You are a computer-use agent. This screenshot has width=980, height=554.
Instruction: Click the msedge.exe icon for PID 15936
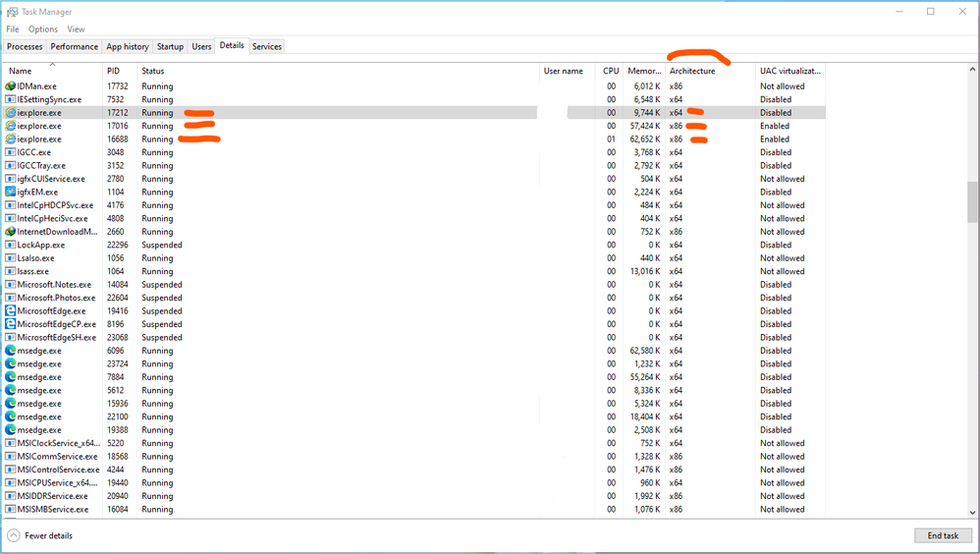click(10, 404)
